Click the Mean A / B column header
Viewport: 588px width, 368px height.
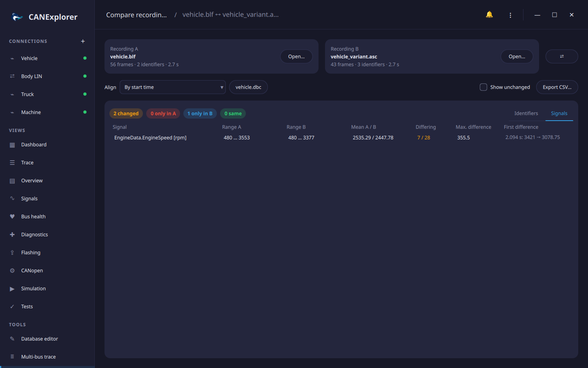[x=363, y=127]
